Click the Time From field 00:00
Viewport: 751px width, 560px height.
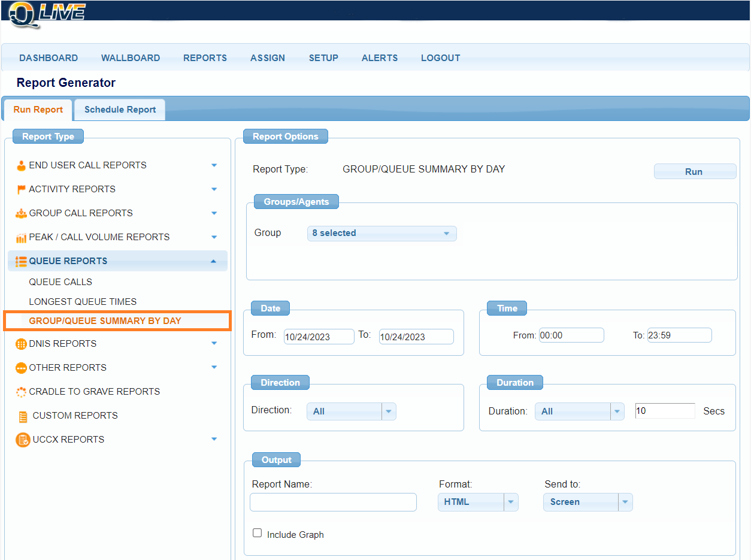coord(571,335)
